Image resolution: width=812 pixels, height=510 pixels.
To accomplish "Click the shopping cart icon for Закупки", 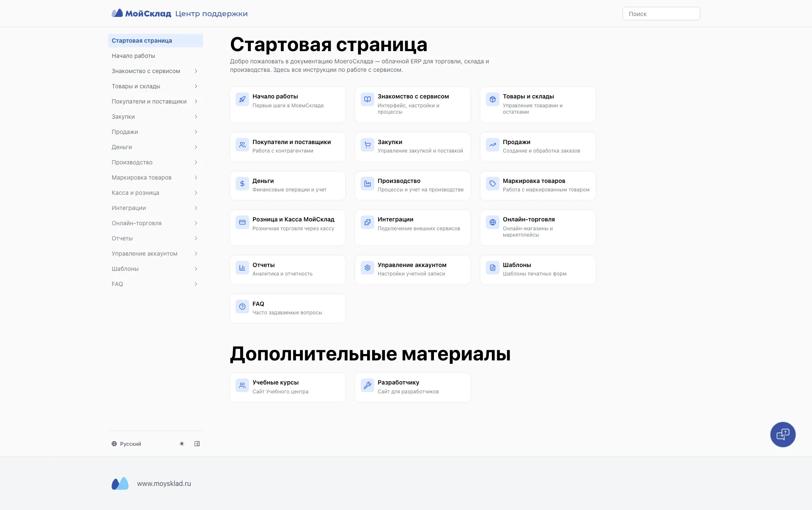I will [x=368, y=145].
